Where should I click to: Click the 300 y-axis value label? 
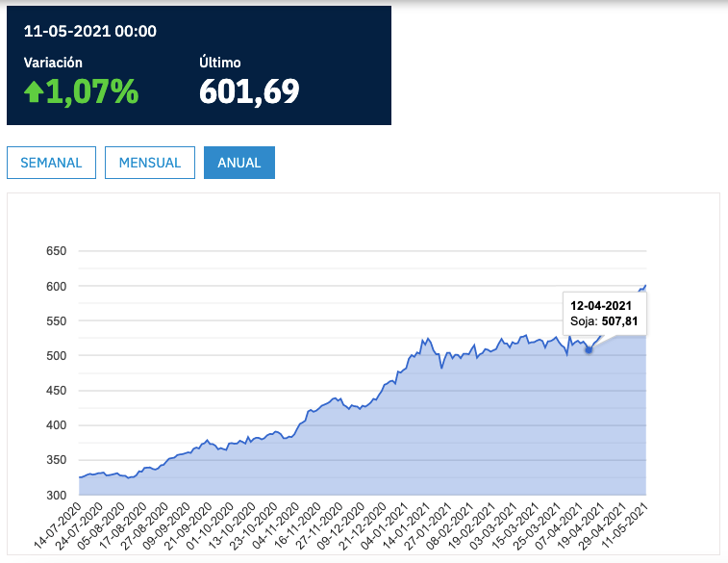pos(57,495)
